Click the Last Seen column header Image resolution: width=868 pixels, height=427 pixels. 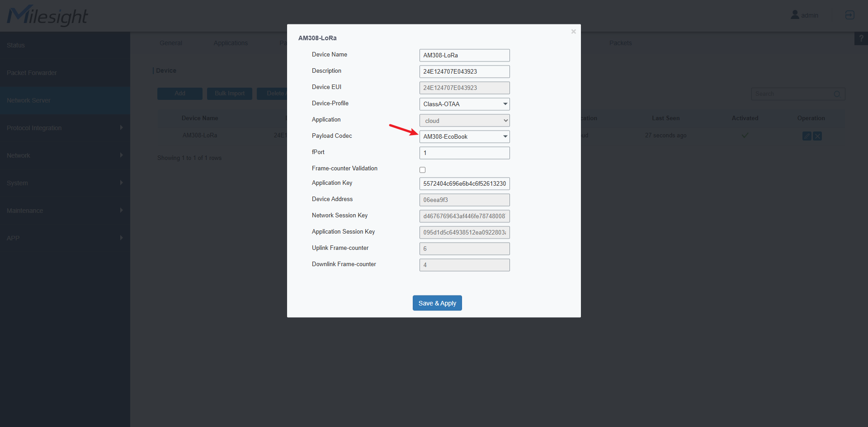click(x=665, y=118)
